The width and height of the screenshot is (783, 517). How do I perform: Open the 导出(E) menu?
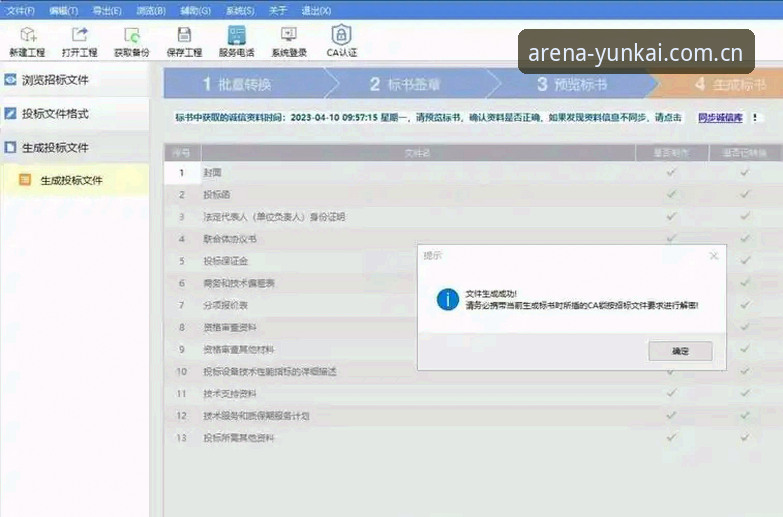point(107,10)
